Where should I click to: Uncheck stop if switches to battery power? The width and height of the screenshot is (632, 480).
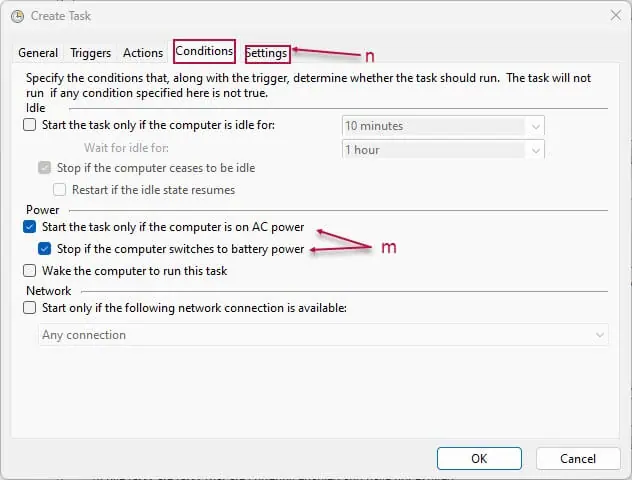pyautogui.click(x=44, y=249)
